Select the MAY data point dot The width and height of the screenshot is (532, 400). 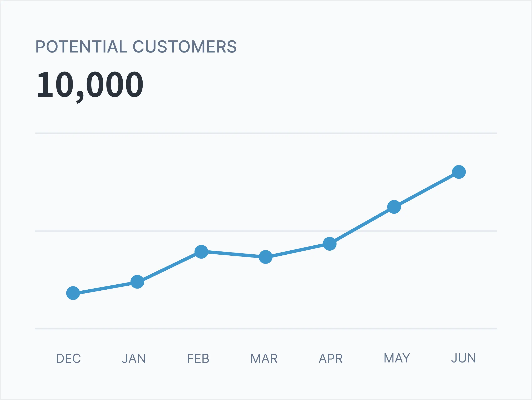[x=394, y=207]
